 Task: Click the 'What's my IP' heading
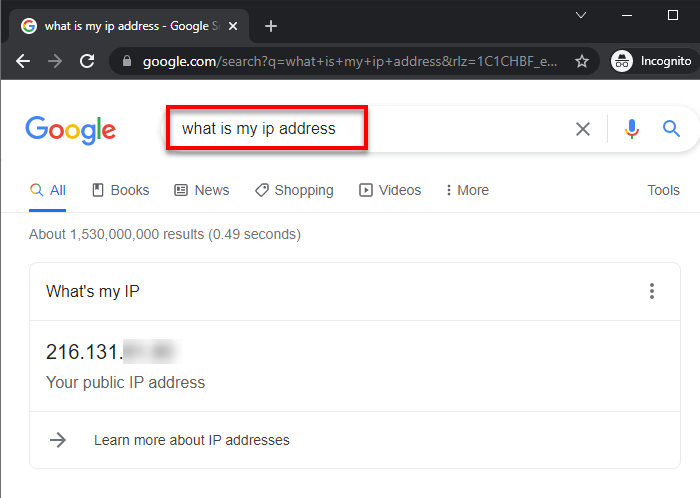[x=93, y=291]
